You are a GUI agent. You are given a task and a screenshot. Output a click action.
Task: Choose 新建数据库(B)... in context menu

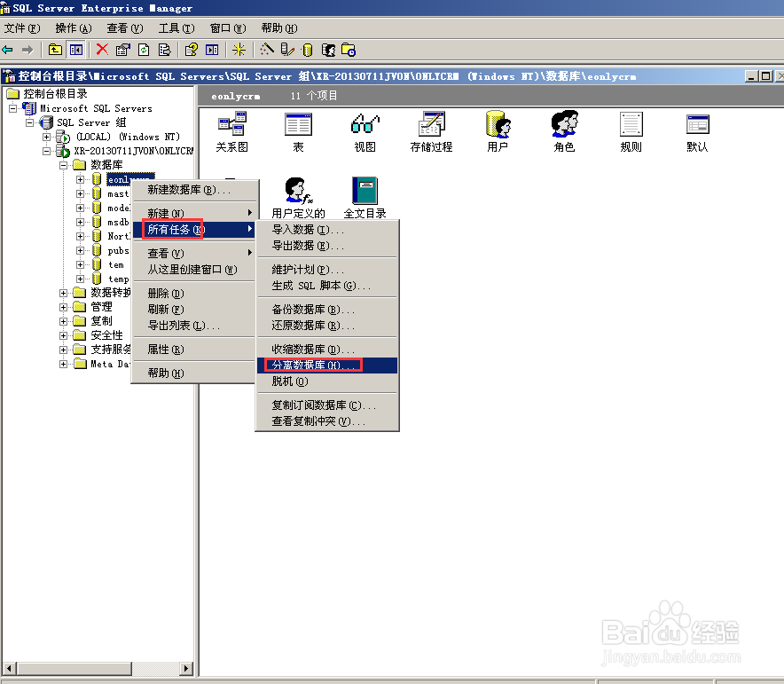tap(194, 190)
